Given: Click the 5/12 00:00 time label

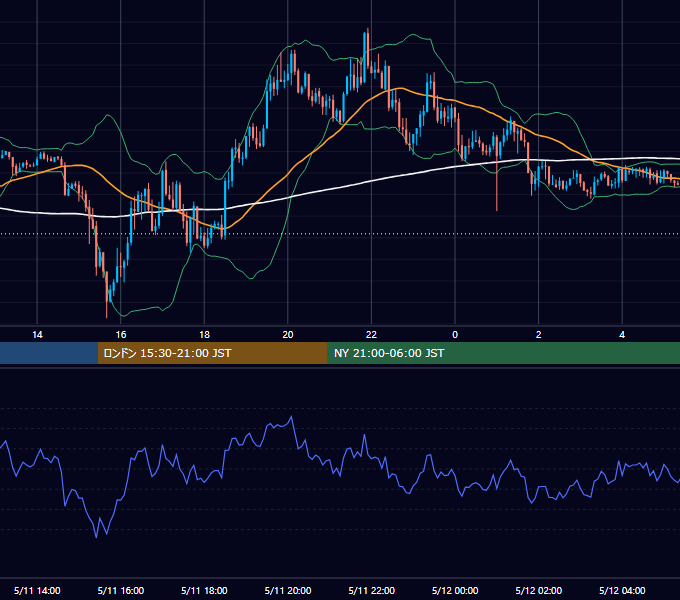Looking at the screenshot, I should click(455, 590).
